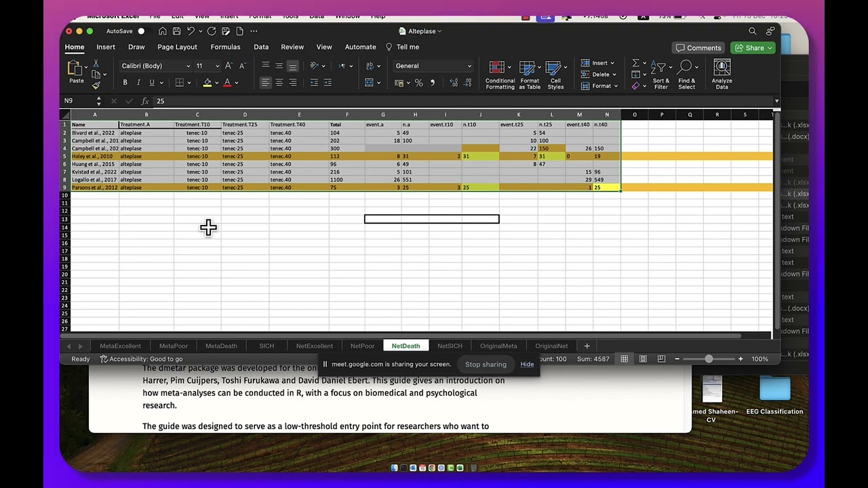Apply Comma Style formatting
Image resolution: width=868 pixels, height=488 pixels.
point(432,83)
